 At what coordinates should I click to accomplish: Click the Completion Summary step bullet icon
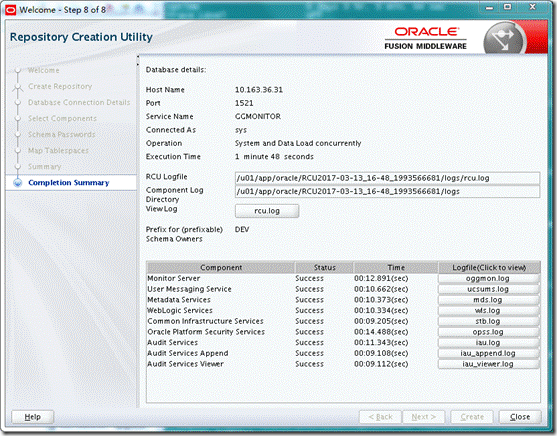pos(17,183)
